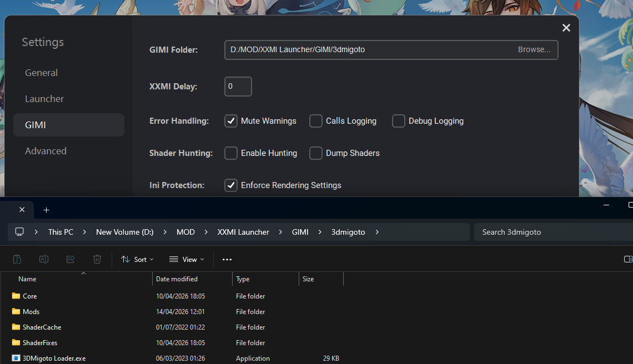Click the Rename icon in Explorer toolbar
The image size is (633, 364).
tap(44, 259)
